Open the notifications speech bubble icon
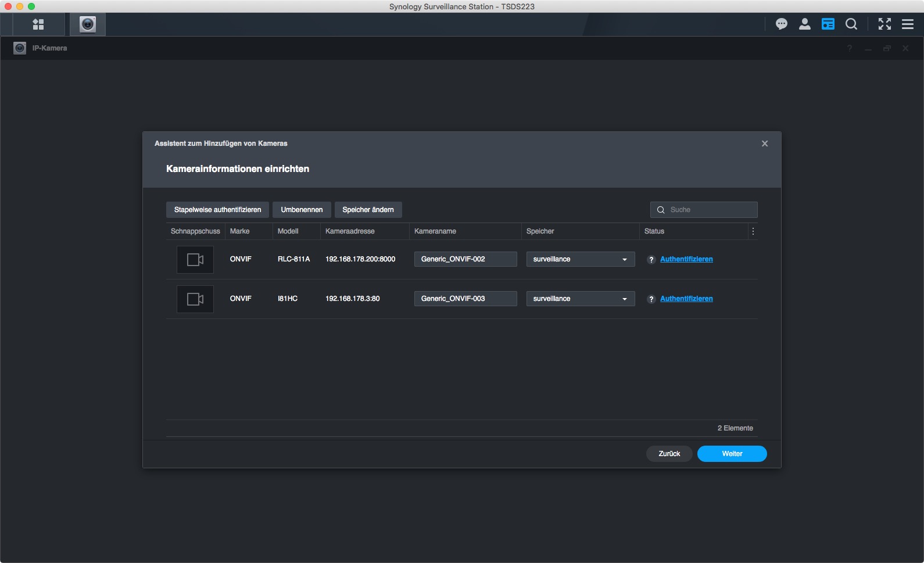Image resolution: width=924 pixels, height=563 pixels. click(x=781, y=24)
